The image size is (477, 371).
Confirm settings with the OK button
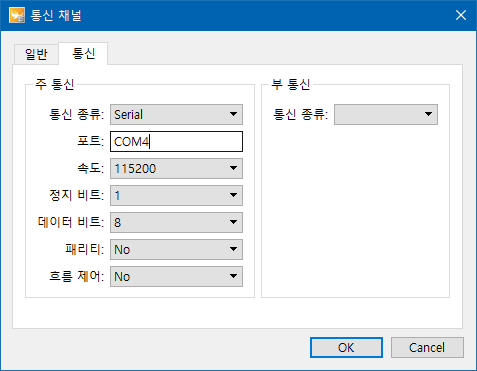pos(346,347)
